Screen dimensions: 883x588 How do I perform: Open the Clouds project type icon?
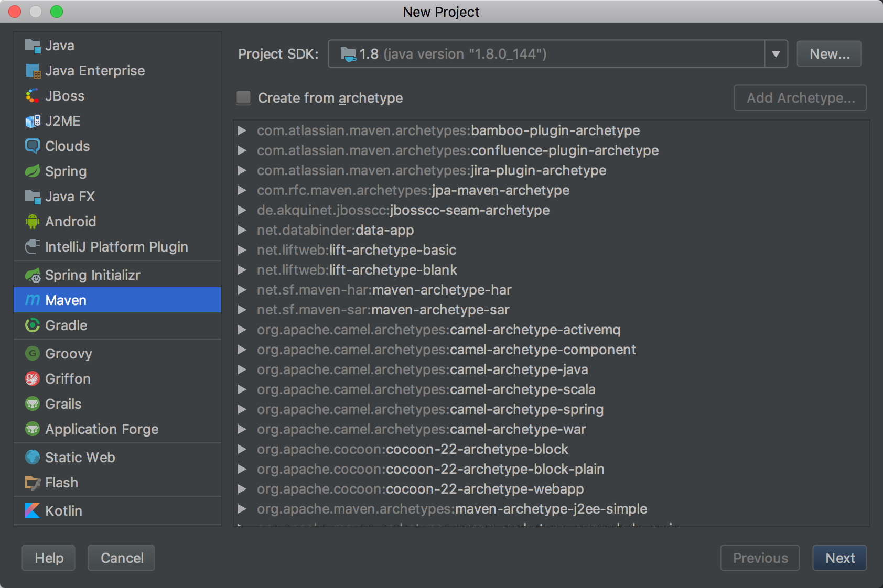click(x=33, y=146)
